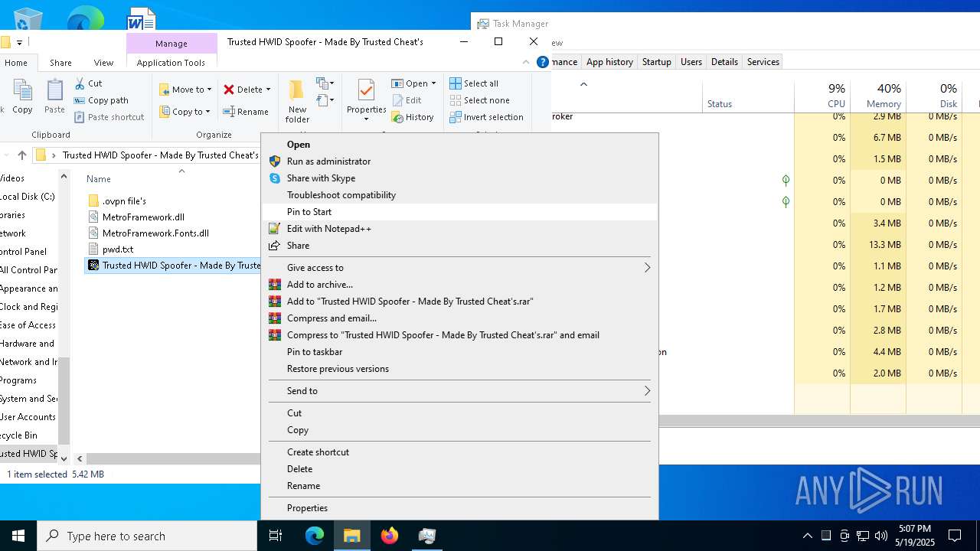
Task: Click the navigation pane scroll-down arrow
Action: [x=64, y=458]
